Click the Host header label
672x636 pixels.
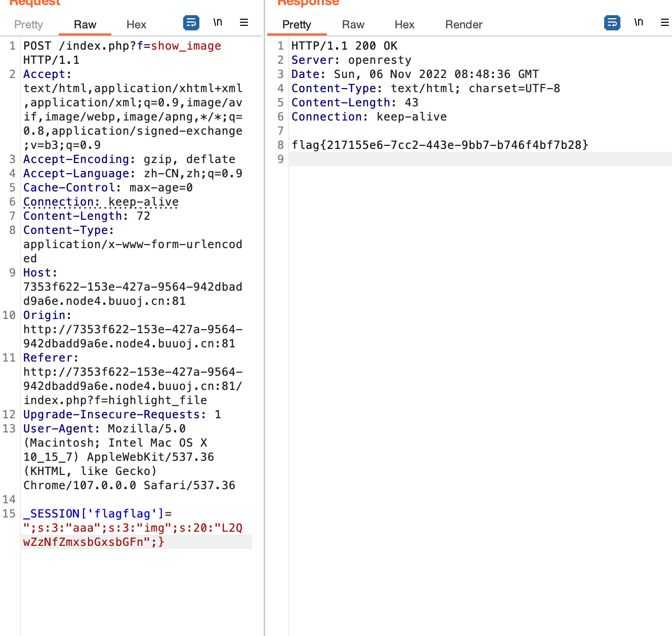point(40,272)
